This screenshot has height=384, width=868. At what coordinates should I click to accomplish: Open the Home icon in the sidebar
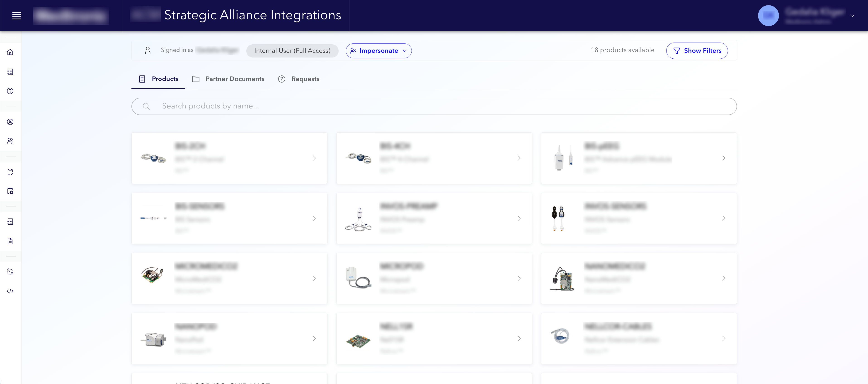point(10,53)
